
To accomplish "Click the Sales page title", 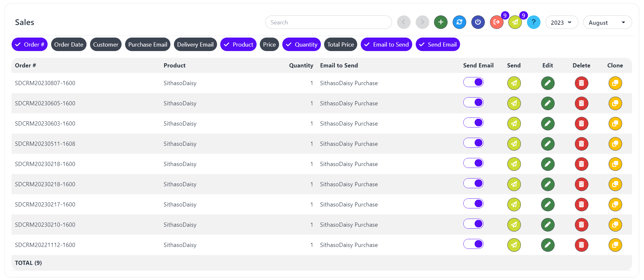I will tap(24, 22).
